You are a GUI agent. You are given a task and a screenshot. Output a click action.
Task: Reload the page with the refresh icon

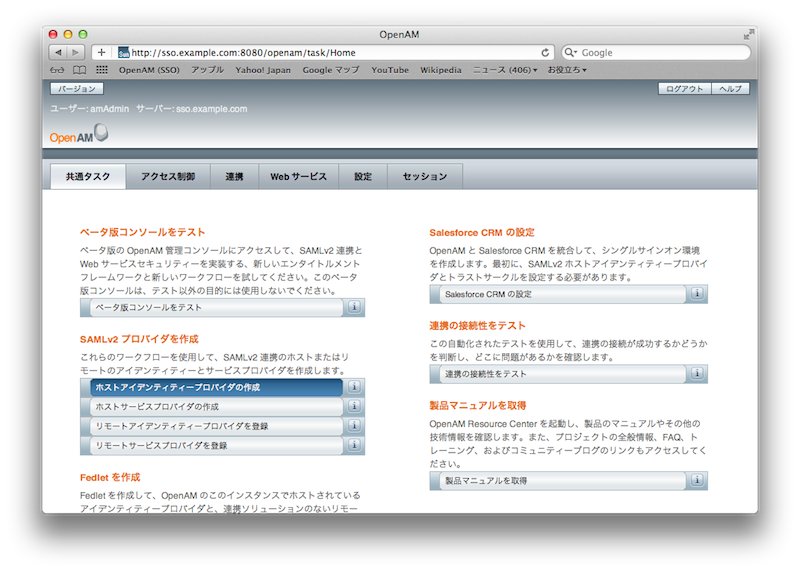tap(545, 52)
